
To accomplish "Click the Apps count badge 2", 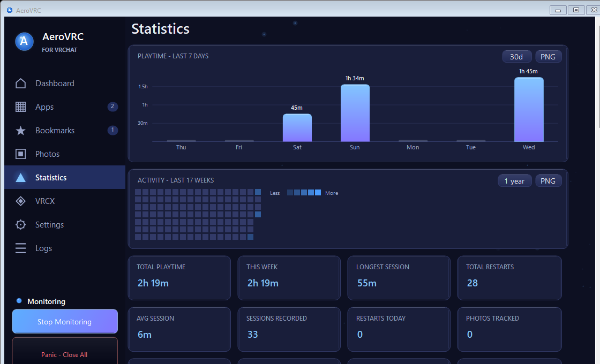I will pos(112,107).
